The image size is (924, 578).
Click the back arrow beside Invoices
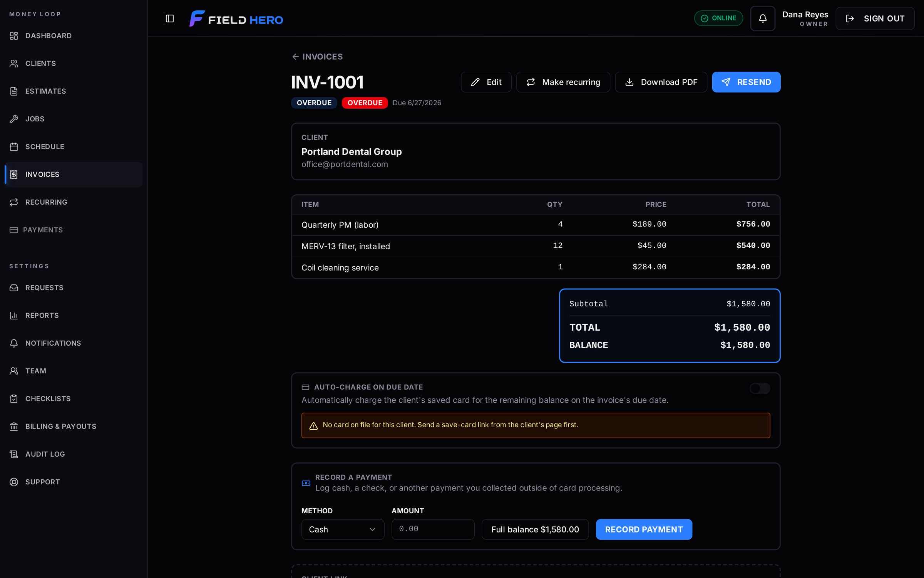(x=295, y=57)
